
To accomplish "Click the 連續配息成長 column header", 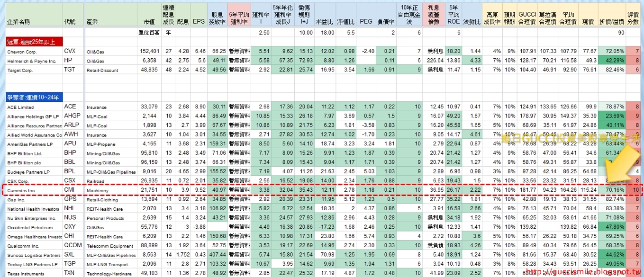I will tap(168, 15).
